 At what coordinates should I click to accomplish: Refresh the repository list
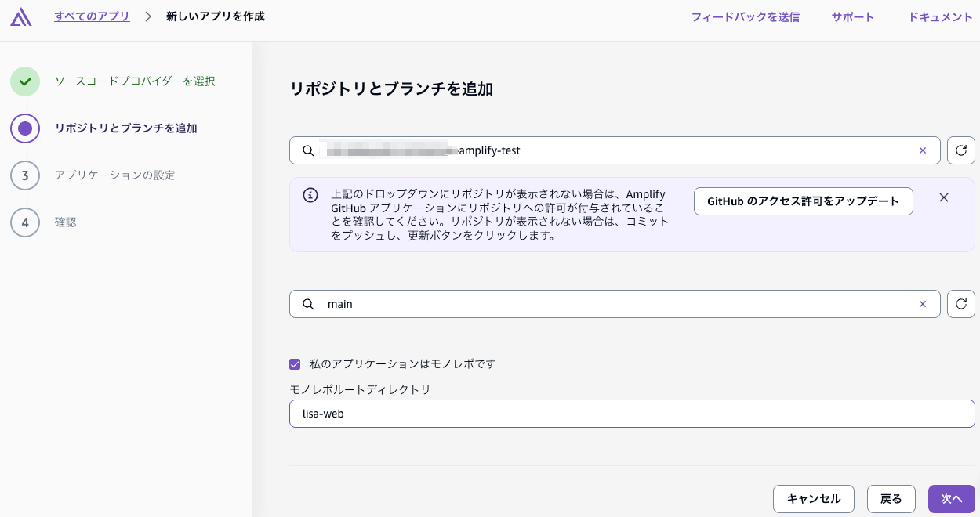coord(961,150)
